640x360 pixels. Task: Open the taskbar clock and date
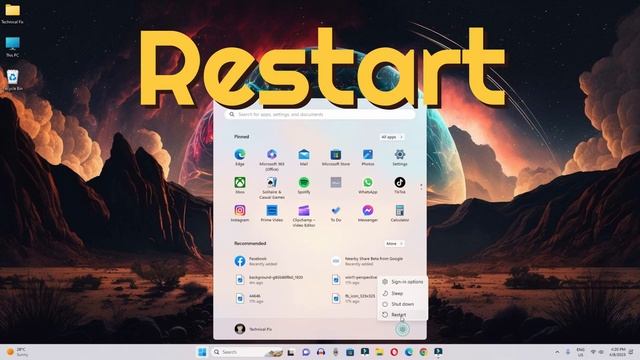tap(618, 352)
